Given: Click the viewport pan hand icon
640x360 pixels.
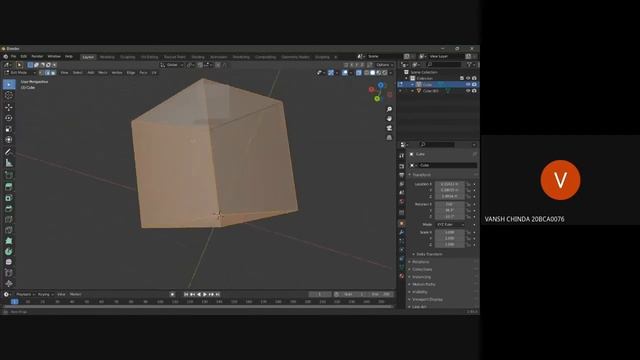Looking at the screenshot, I should point(389,118).
